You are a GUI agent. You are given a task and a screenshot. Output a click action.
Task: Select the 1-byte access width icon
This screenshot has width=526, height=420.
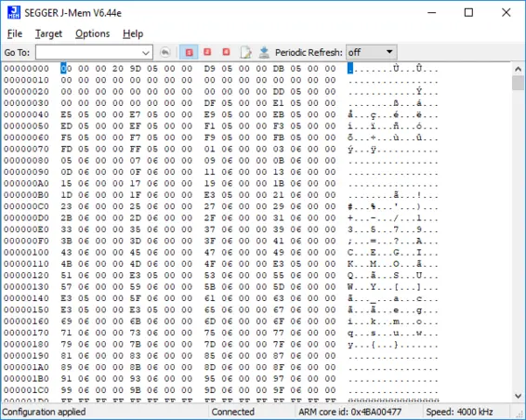coord(189,52)
